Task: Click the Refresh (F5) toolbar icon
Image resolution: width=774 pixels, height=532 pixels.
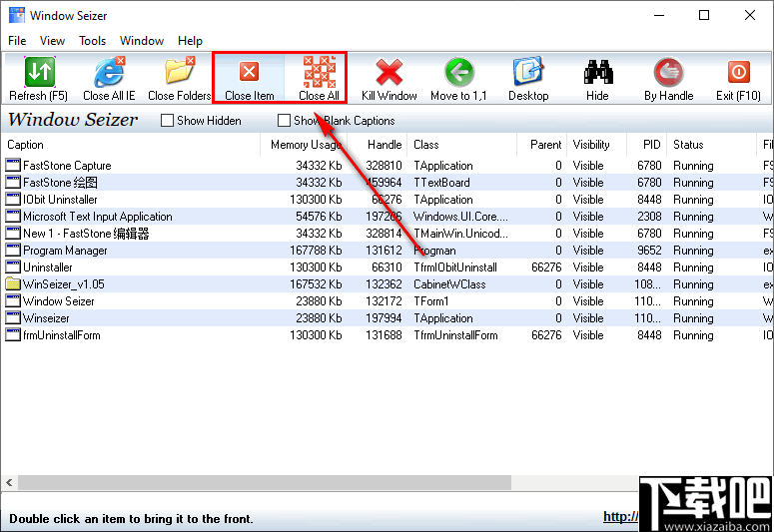Action: [40, 72]
